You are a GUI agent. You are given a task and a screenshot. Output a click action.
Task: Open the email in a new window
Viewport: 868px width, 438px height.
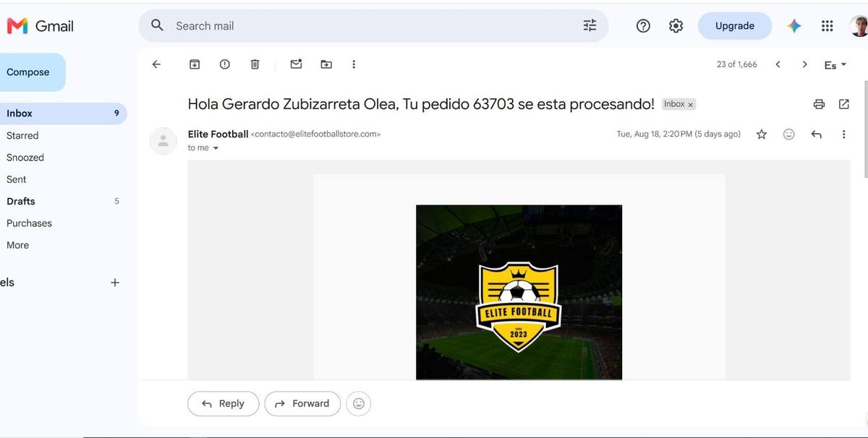(x=843, y=104)
